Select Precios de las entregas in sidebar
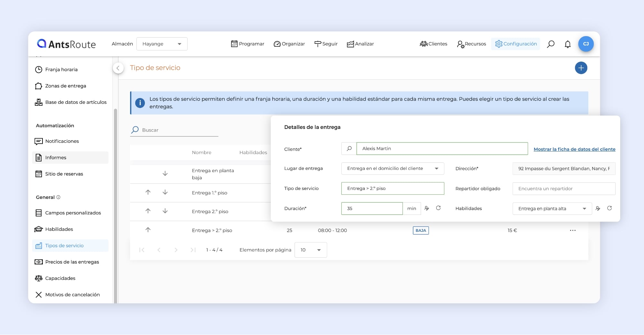The height and width of the screenshot is (335, 644). pyautogui.click(x=72, y=262)
